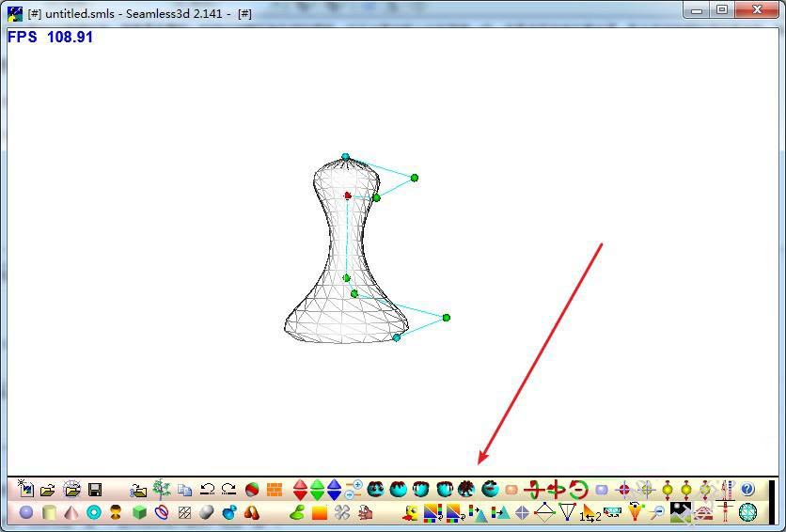Viewport: 786px width, 532px height.
Task: Insert a sphere primitive
Action: coord(26,512)
